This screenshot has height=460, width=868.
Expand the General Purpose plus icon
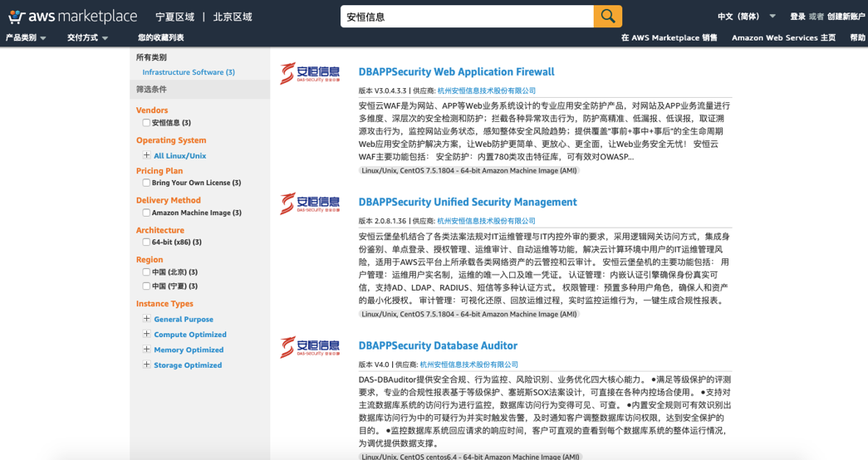(x=147, y=319)
